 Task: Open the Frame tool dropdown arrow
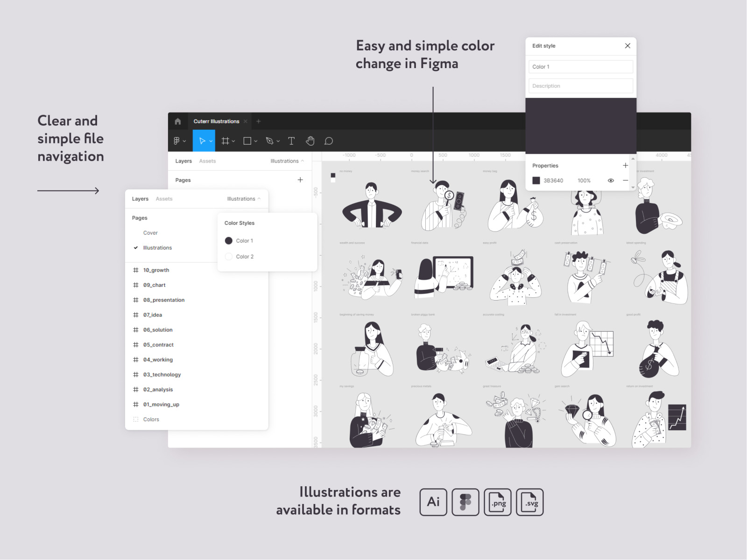[233, 141]
